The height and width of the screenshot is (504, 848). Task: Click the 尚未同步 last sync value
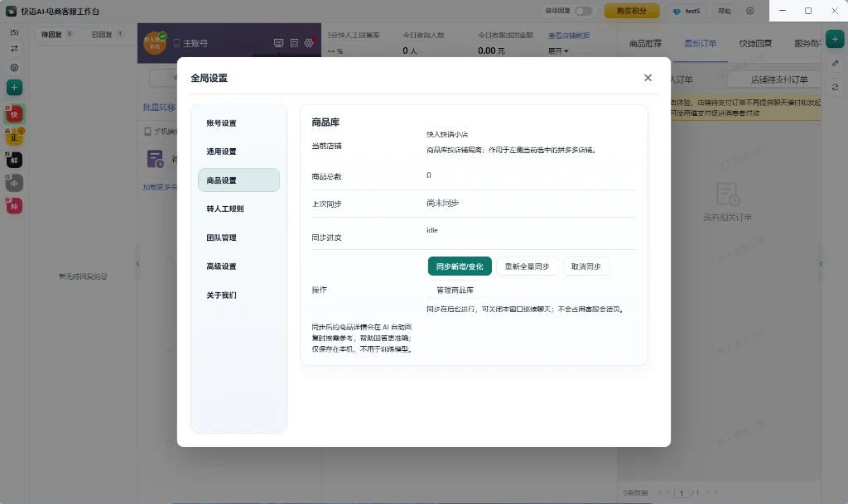[442, 203]
